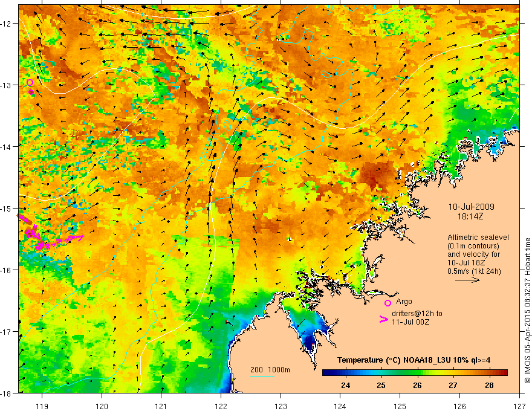
Task: Click the temperature color bar at 28
Action: pyautogui.click(x=489, y=373)
